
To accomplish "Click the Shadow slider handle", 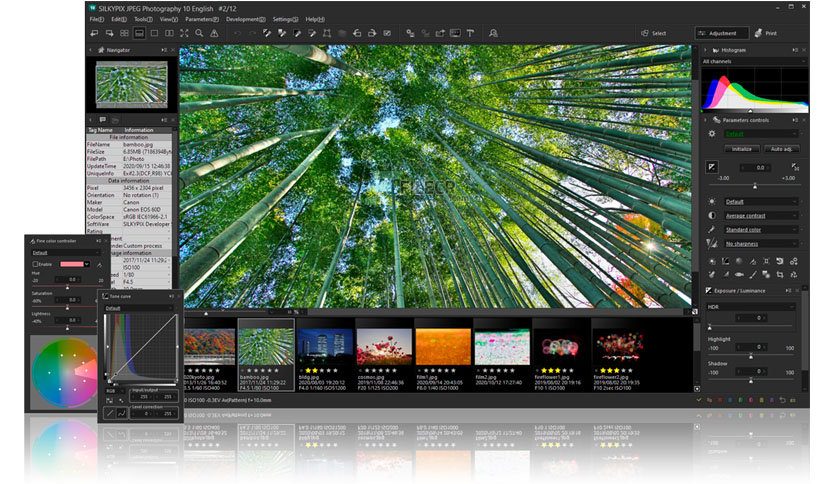I will [x=751, y=381].
